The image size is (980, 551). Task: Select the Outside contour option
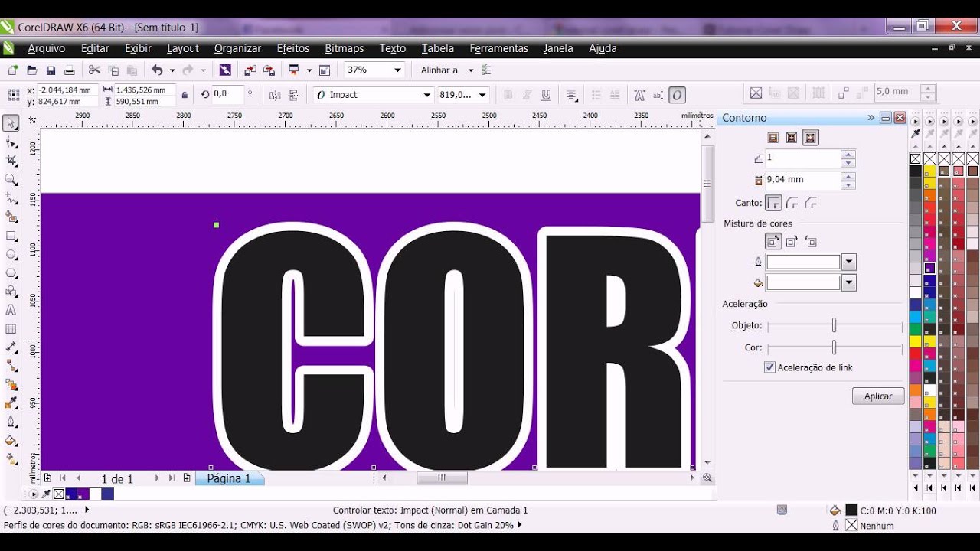coord(811,138)
